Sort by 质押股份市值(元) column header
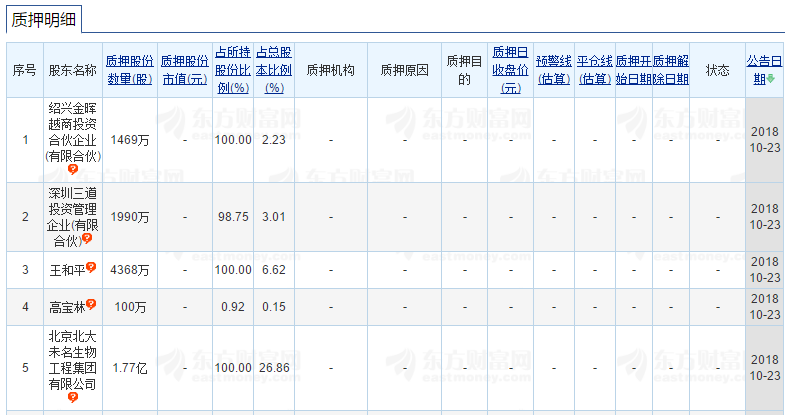The image size is (790, 415). [185, 69]
